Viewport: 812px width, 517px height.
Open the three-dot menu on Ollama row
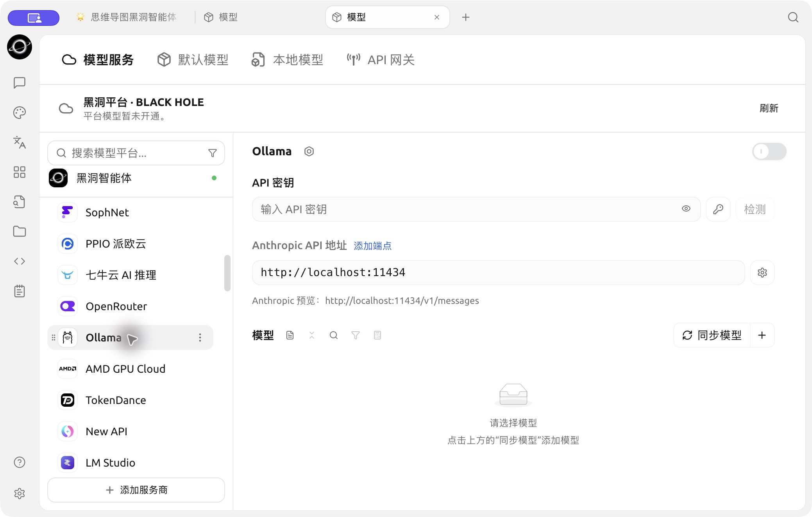200,337
